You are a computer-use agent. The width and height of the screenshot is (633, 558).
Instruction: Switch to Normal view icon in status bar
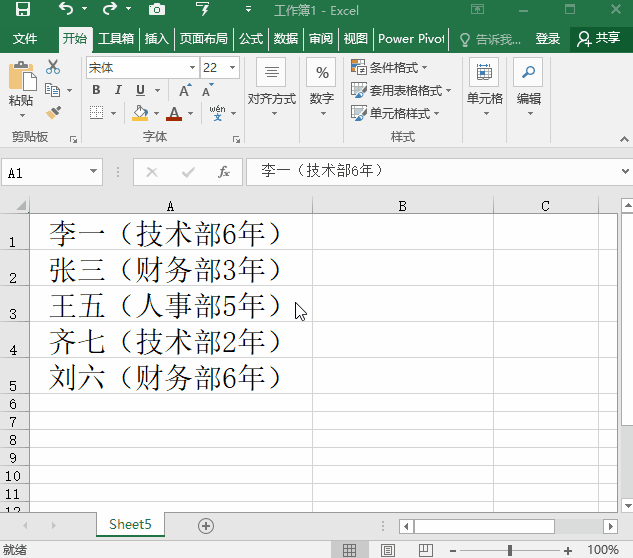click(350, 550)
